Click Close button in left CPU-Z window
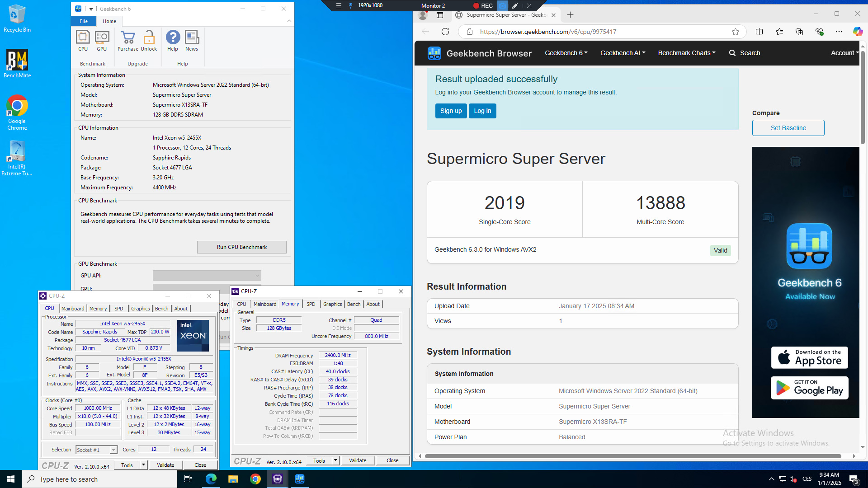Screen dimensions: 868x488 [200, 465]
